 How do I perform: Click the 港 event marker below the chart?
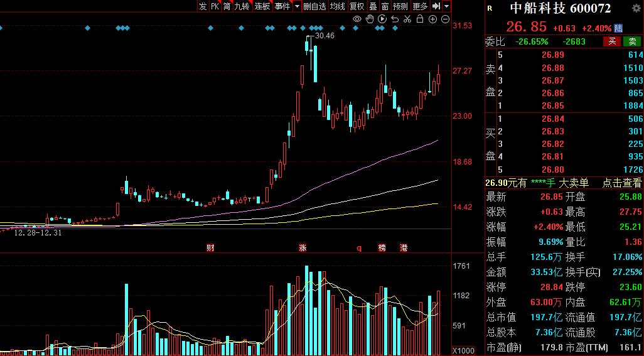404,247
